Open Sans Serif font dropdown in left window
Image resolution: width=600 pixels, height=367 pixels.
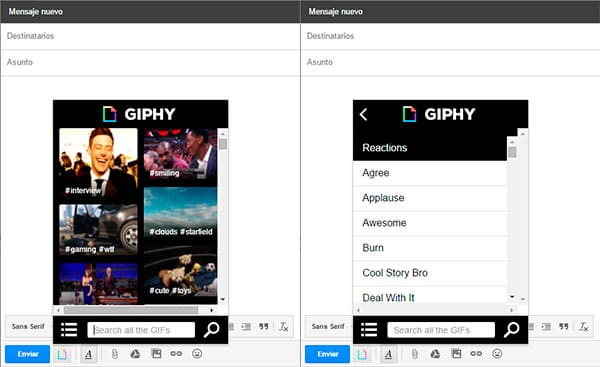28,326
